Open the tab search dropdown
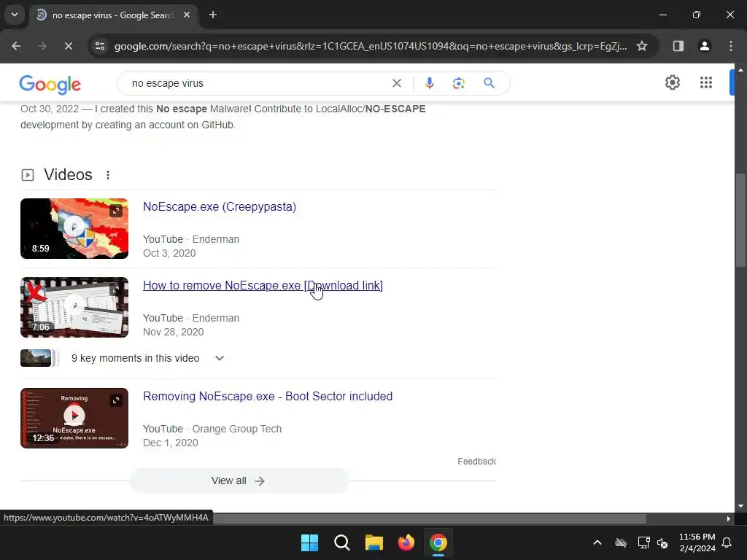 (15, 15)
